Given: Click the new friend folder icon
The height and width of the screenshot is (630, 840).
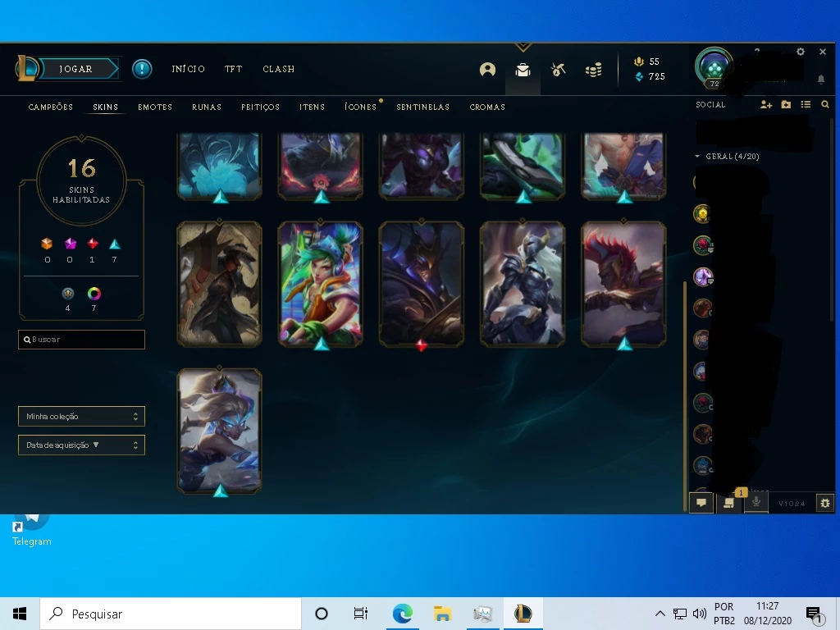Looking at the screenshot, I should (x=786, y=104).
